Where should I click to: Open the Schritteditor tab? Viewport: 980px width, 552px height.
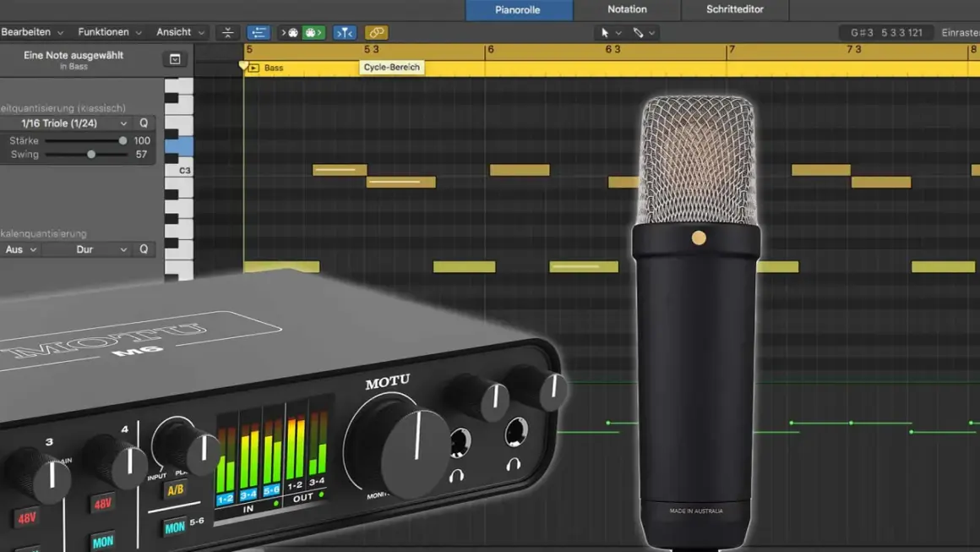pyautogui.click(x=735, y=9)
